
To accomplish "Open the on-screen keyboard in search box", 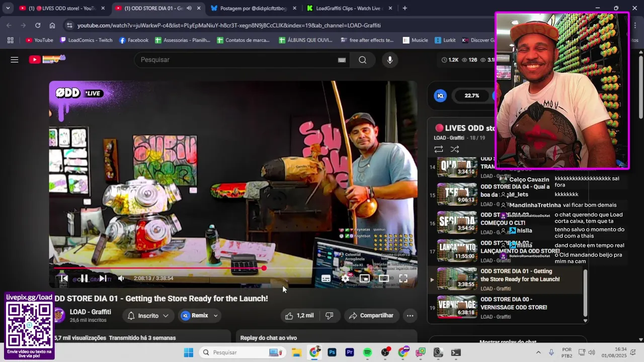I will 342,60.
